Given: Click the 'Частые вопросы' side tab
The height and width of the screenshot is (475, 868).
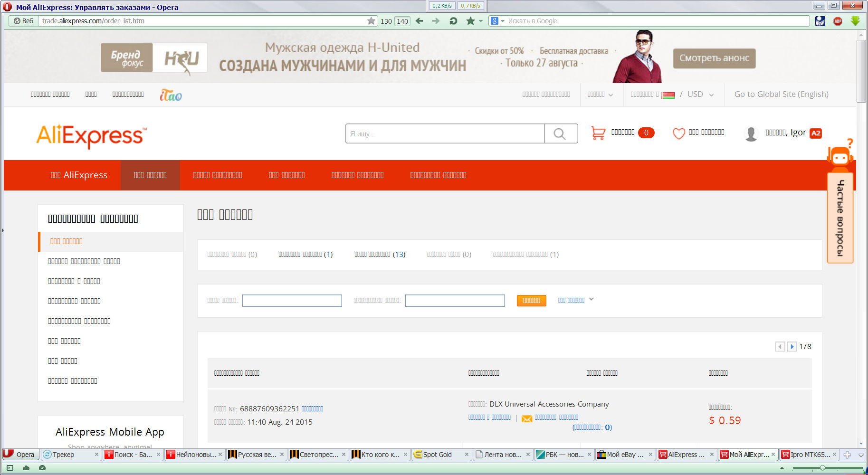Looking at the screenshot, I should pyautogui.click(x=840, y=218).
